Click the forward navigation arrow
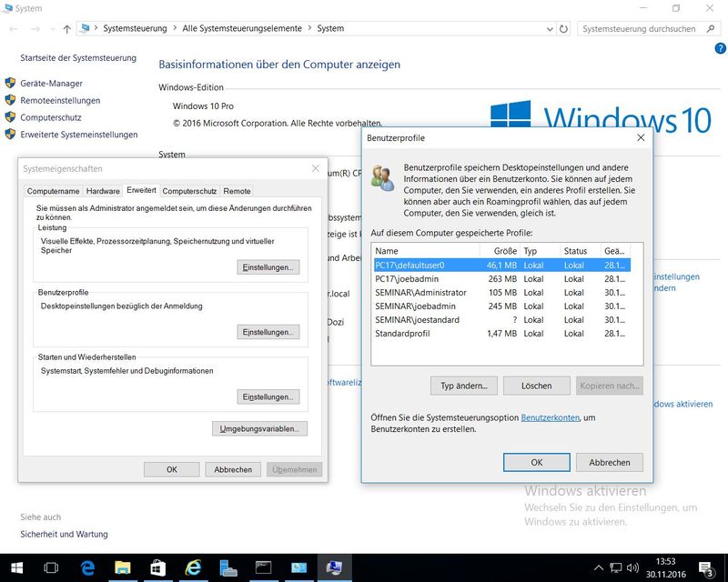Viewport: 728px width, 582px height. [35, 29]
